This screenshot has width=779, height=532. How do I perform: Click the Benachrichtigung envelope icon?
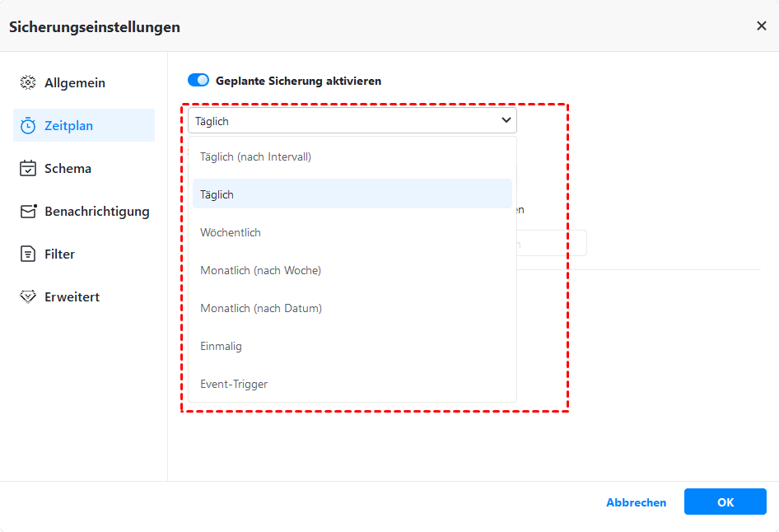tap(28, 212)
